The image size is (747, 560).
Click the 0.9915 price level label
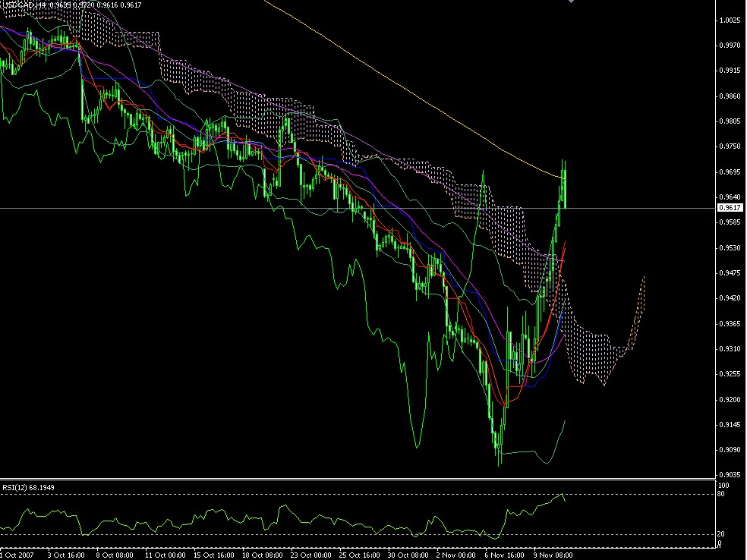730,71
